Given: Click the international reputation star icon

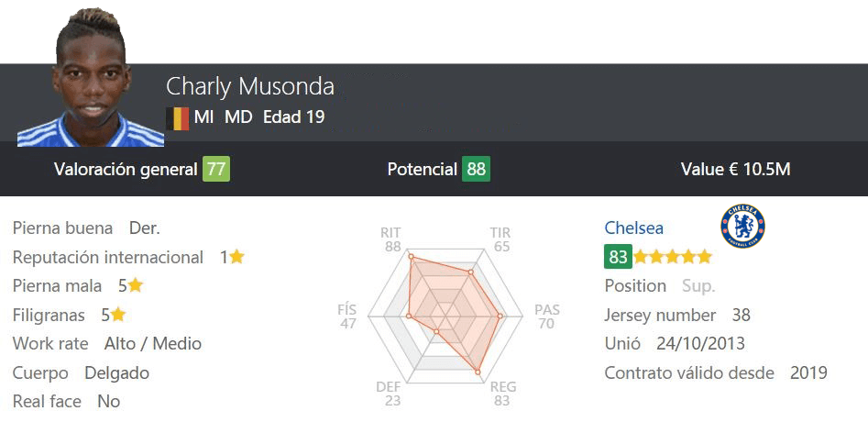Looking at the screenshot, I should coord(236,257).
